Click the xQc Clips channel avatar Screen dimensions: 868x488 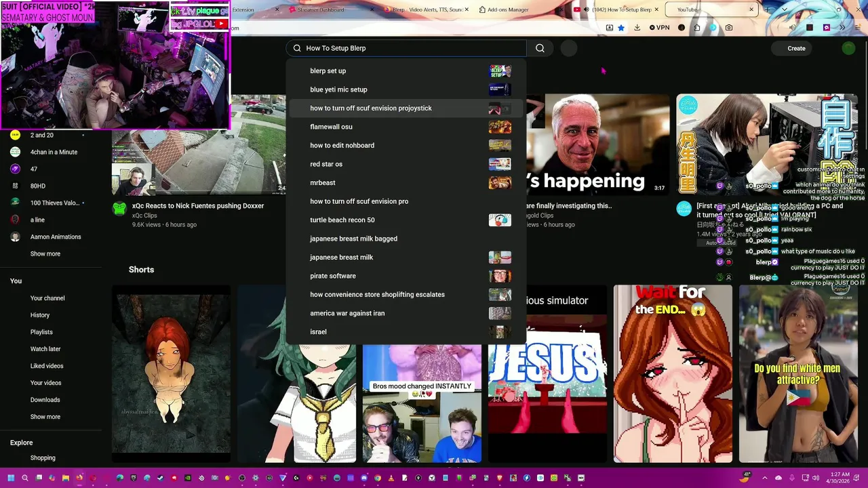pos(119,209)
